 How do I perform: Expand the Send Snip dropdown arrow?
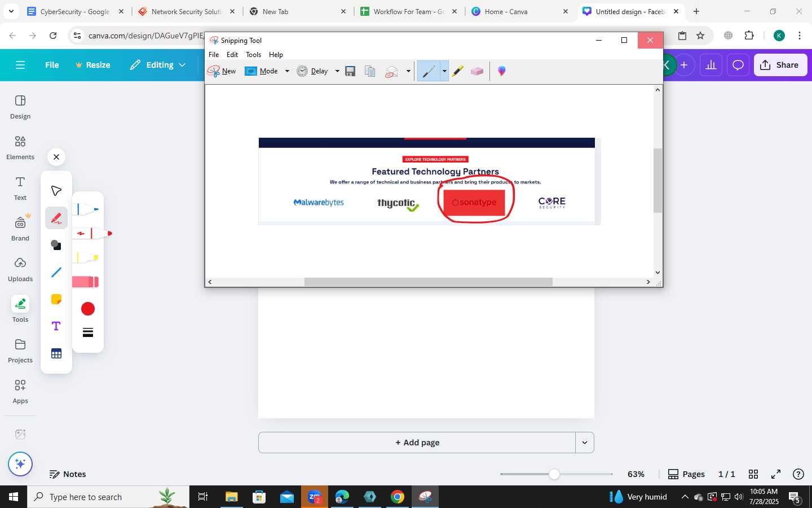click(408, 71)
